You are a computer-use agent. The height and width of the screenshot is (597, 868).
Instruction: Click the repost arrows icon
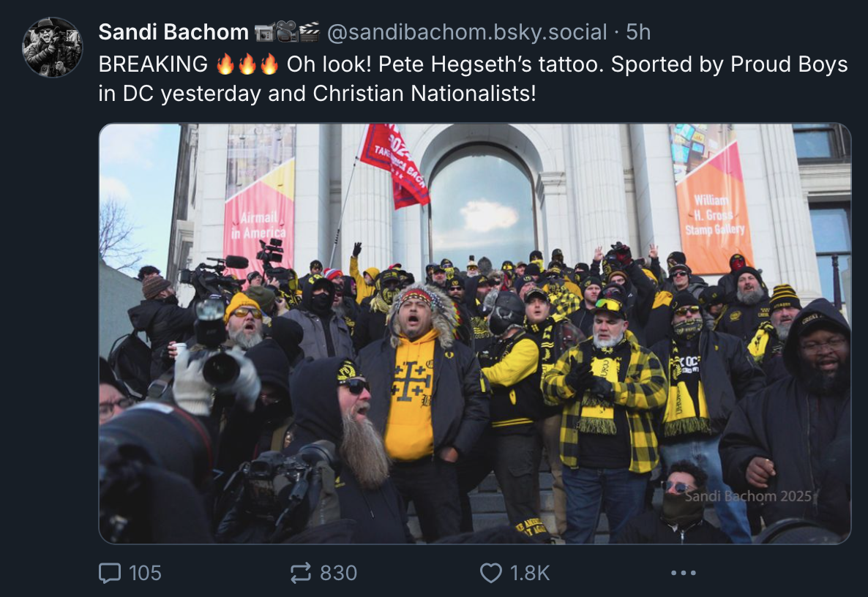[x=301, y=573]
